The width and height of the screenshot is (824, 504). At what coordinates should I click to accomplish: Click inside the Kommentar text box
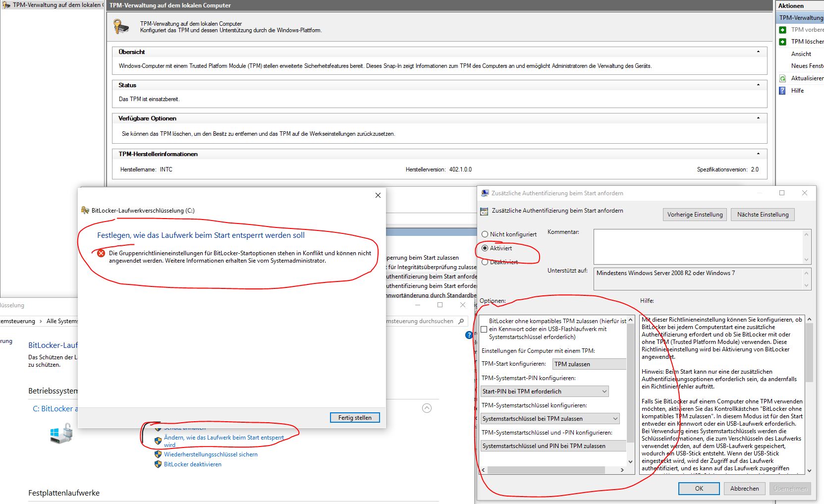tap(698, 247)
